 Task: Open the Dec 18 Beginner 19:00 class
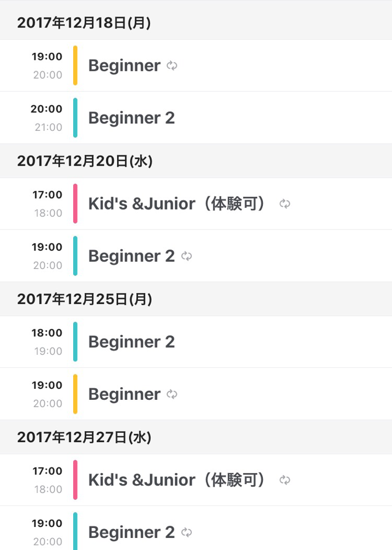coord(196,65)
